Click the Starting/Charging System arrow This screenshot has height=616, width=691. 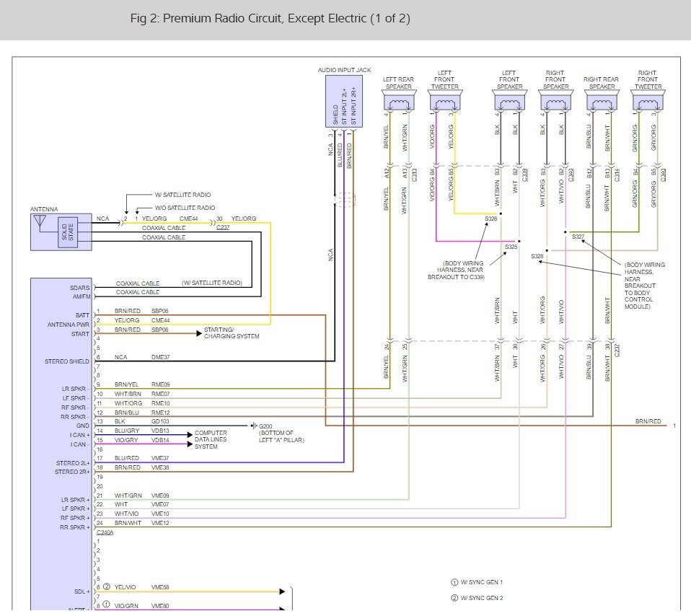[x=199, y=333]
